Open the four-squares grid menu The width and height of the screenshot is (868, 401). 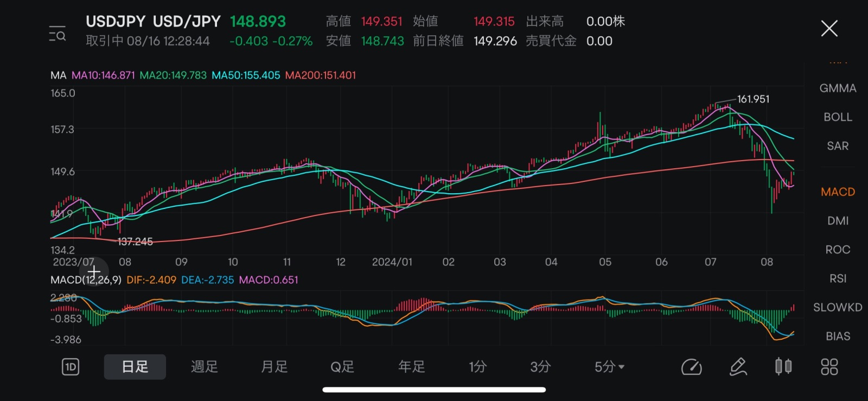[829, 367]
